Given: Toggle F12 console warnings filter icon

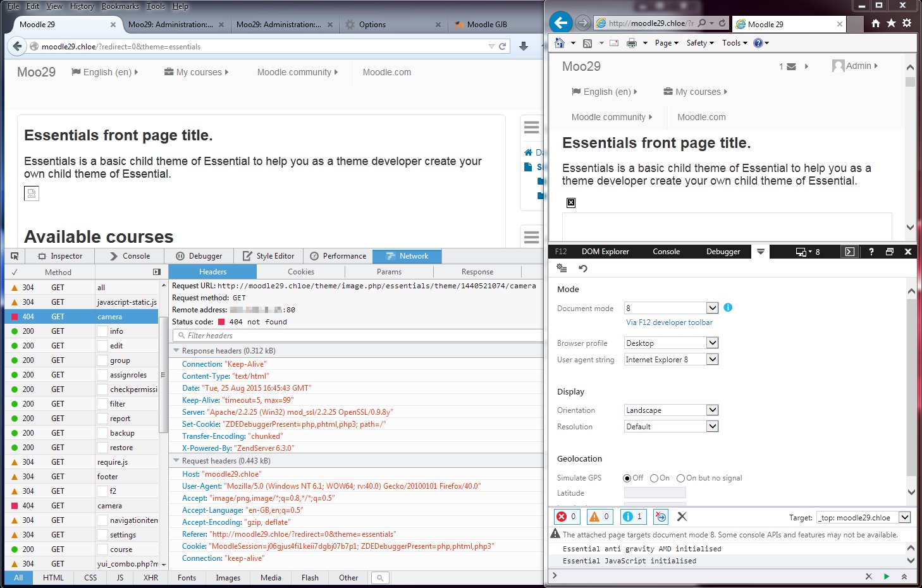Looking at the screenshot, I should pos(599,517).
